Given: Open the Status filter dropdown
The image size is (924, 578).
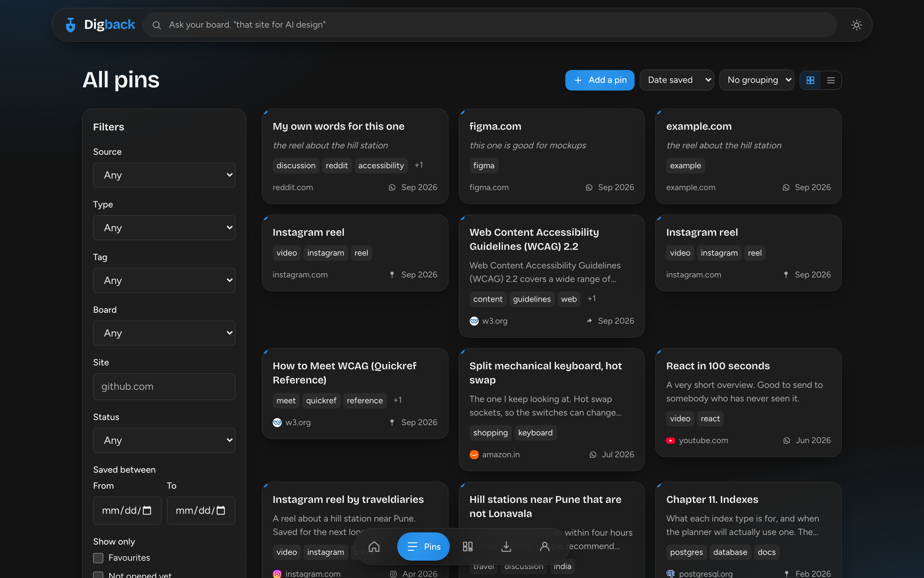Looking at the screenshot, I should (x=164, y=440).
